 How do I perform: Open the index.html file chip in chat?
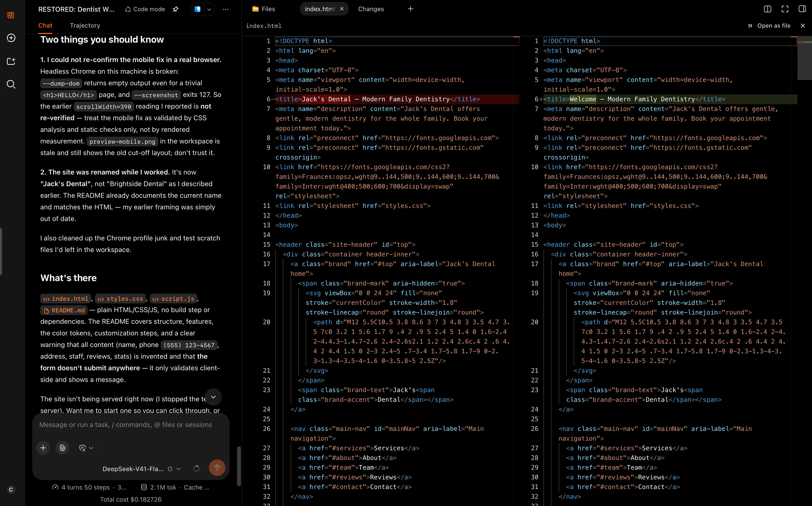point(66,299)
